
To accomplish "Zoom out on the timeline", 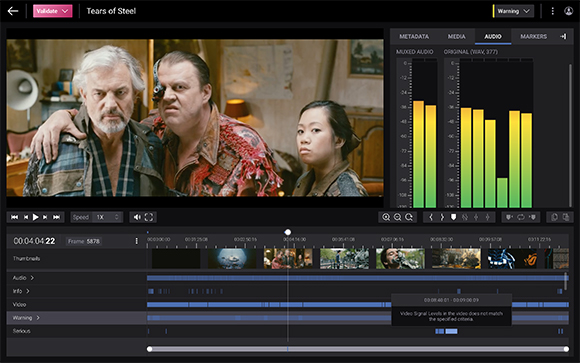I will click(x=397, y=217).
